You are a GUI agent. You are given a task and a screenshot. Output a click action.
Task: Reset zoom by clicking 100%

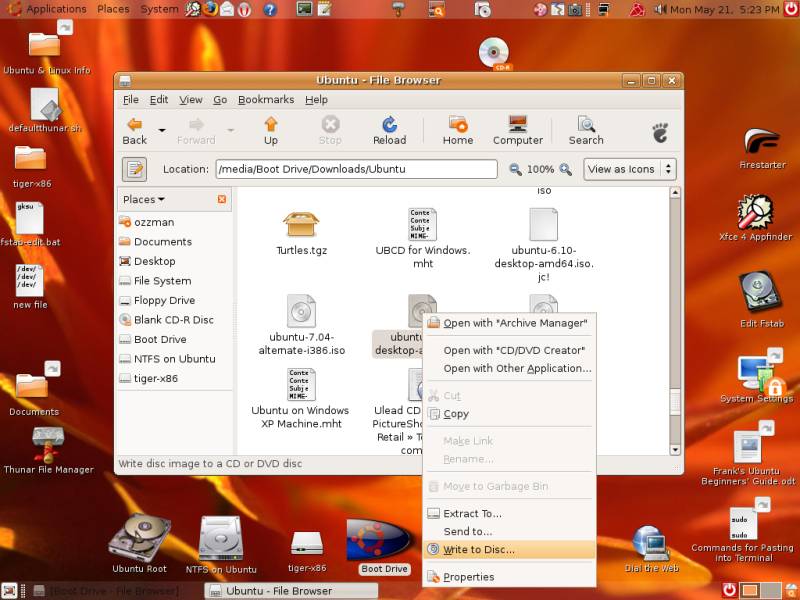click(x=540, y=169)
